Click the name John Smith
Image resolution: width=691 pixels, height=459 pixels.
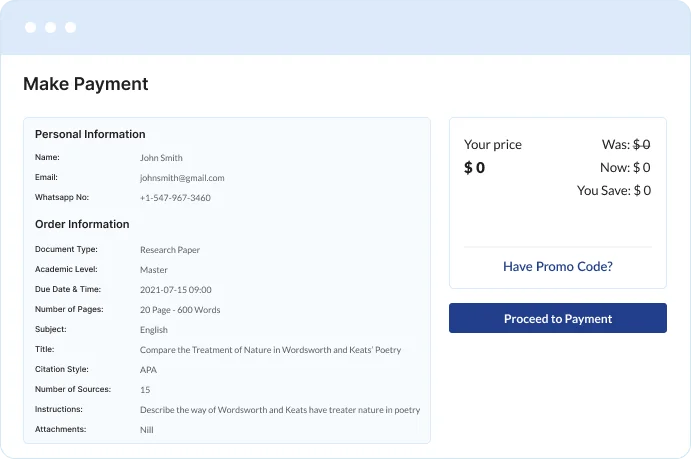coord(161,158)
